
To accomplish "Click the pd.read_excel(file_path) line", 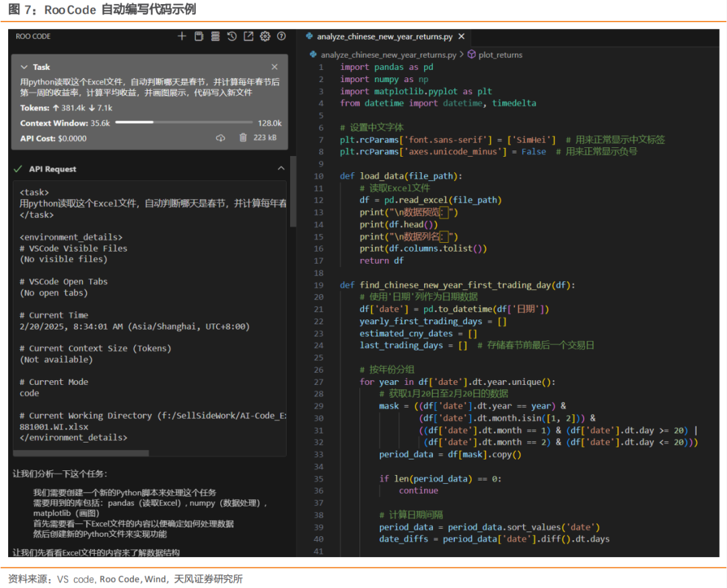I will [x=431, y=200].
